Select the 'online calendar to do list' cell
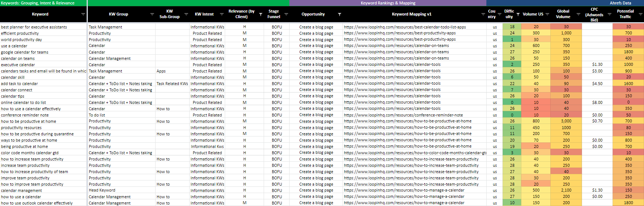The image size is (644, 206). [43, 102]
